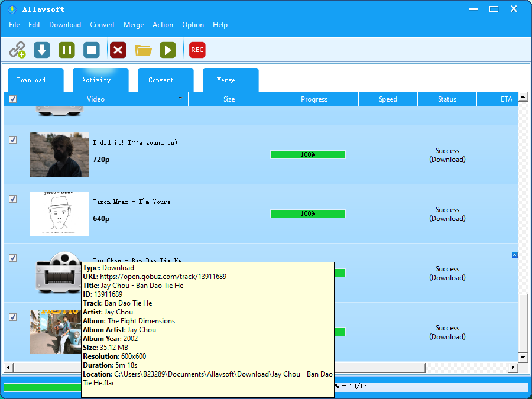This screenshot has width=532, height=399.
Task: Switch to the Merge tab
Action: [x=225, y=80]
